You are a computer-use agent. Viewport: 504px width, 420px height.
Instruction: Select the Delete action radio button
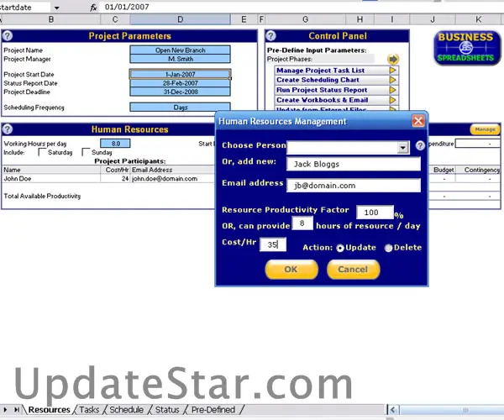pos(388,248)
